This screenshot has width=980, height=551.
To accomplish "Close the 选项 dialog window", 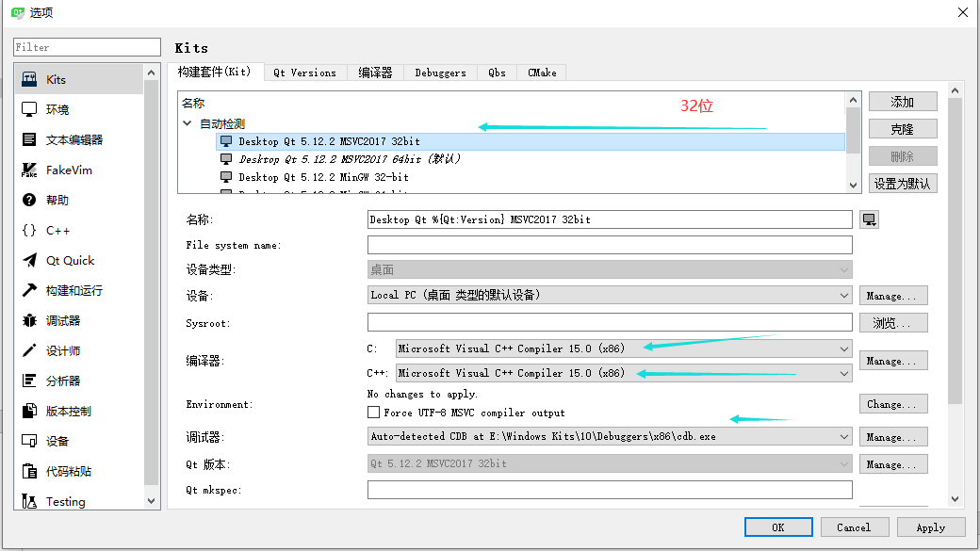I will (x=962, y=12).
